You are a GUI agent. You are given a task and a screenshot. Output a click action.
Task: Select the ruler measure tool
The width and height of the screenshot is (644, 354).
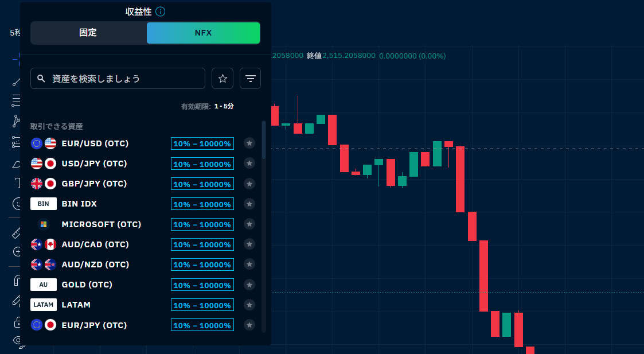click(17, 233)
